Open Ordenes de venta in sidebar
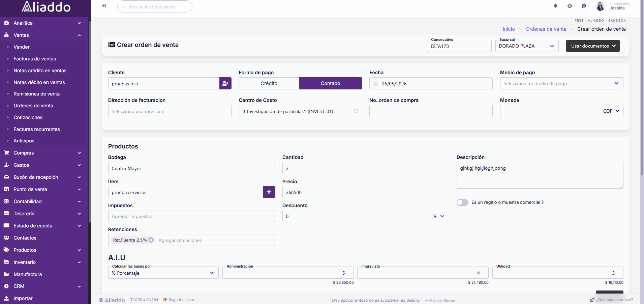644x304 pixels. [x=33, y=106]
